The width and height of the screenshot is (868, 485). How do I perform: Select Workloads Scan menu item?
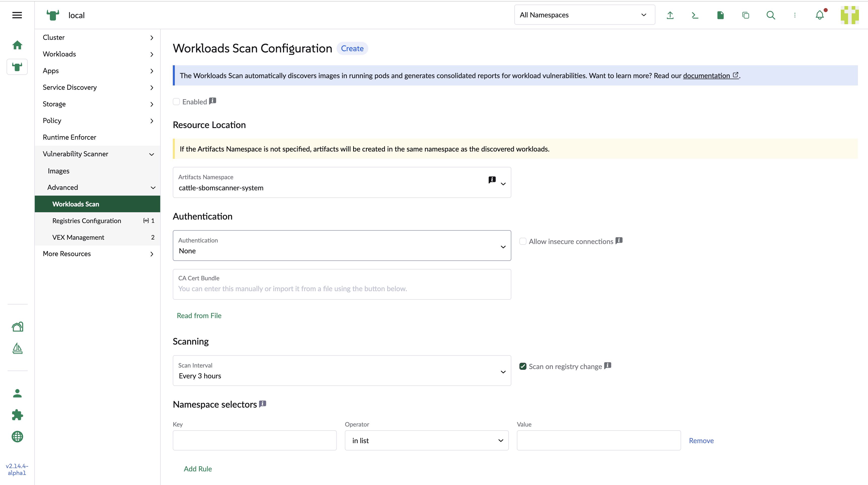pyautogui.click(x=97, y=204)
